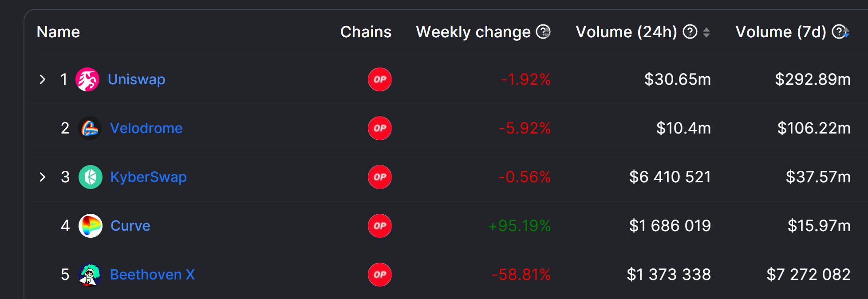Click the Optimism chain icon in Curve row
868x299 pixels.
(380, 226)
